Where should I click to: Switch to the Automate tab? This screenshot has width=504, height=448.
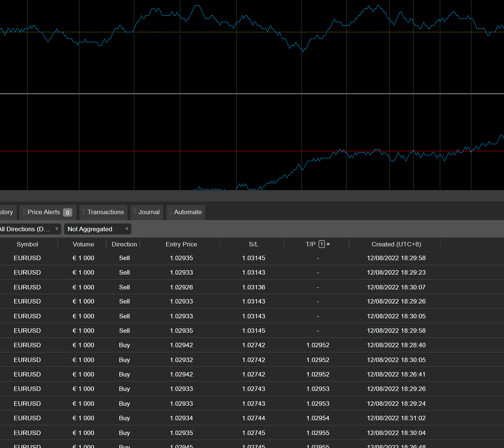pos(185,212)
